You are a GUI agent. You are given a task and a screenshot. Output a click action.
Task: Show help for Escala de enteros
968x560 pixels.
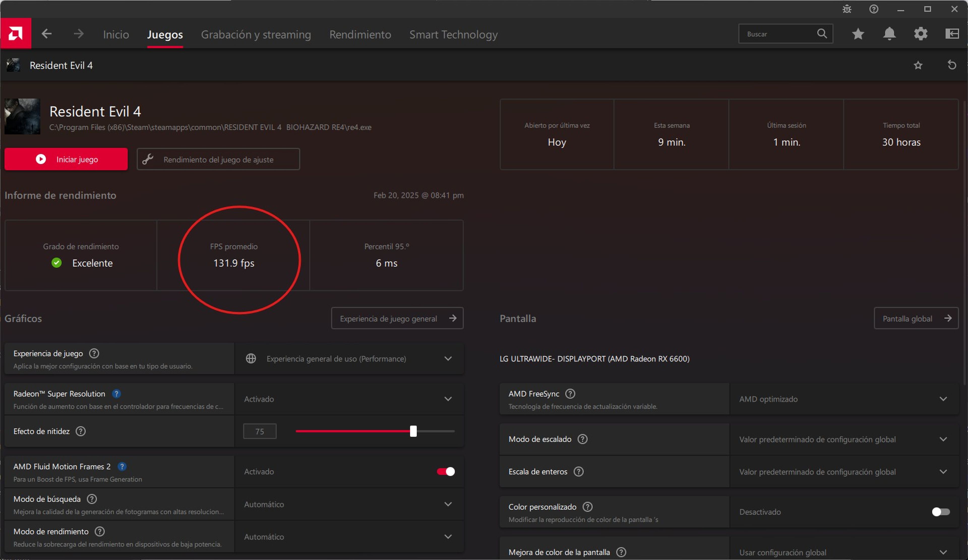[579, 472]
